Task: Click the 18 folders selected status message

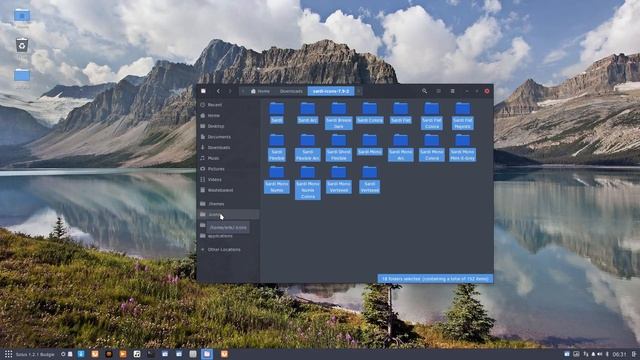Action: (435, 279)
